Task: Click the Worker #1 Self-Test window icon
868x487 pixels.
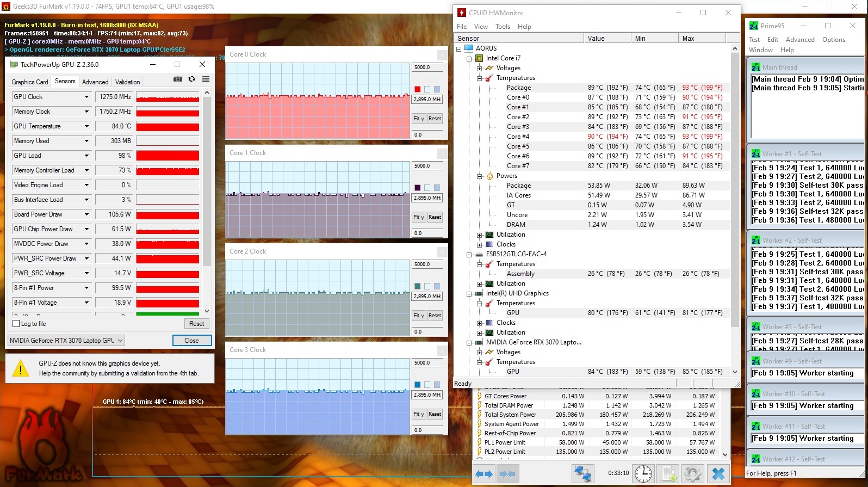Action: point(756,153)
